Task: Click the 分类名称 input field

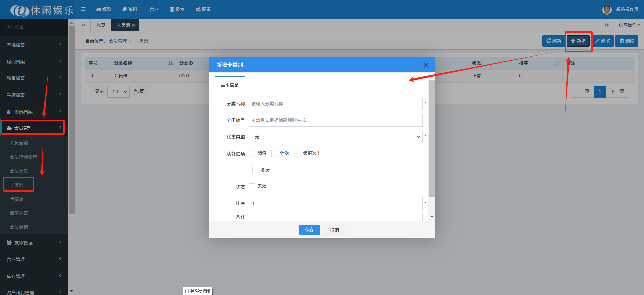Action: tap(335, 104)
